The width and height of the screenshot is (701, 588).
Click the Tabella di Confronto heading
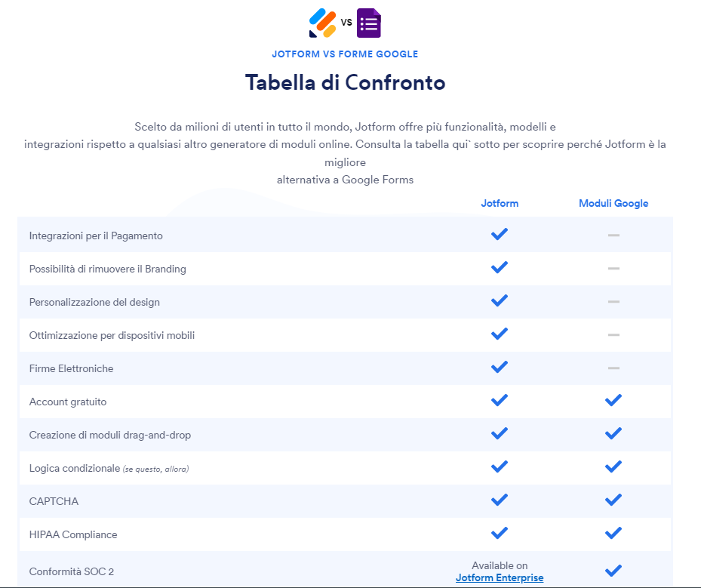[345, 82]
